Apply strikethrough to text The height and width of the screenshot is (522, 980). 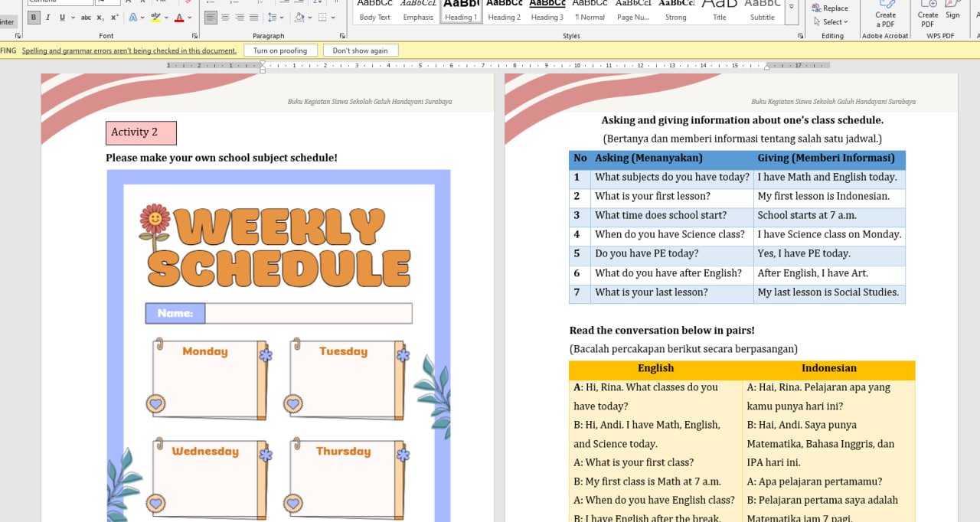(86, 17)
